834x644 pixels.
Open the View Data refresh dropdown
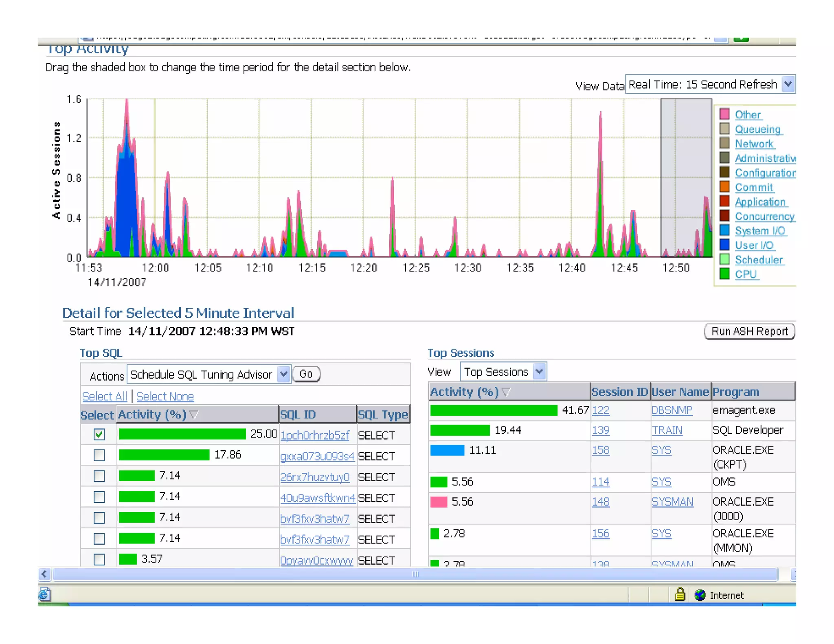(710, 84)
